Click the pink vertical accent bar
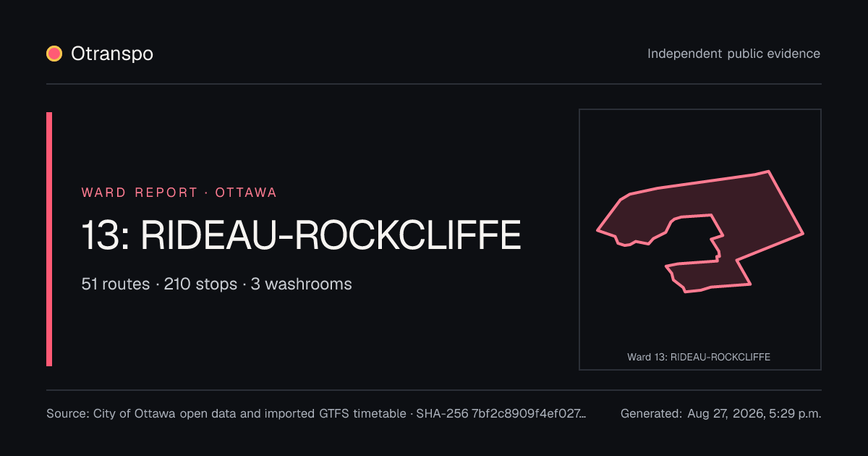868x456 pixels. click(49, 239)
